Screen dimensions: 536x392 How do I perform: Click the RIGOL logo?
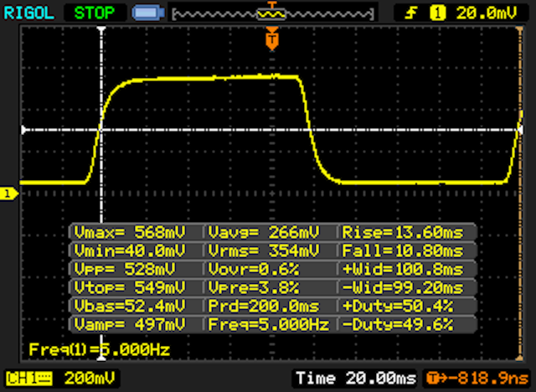[x=29, y=13]
